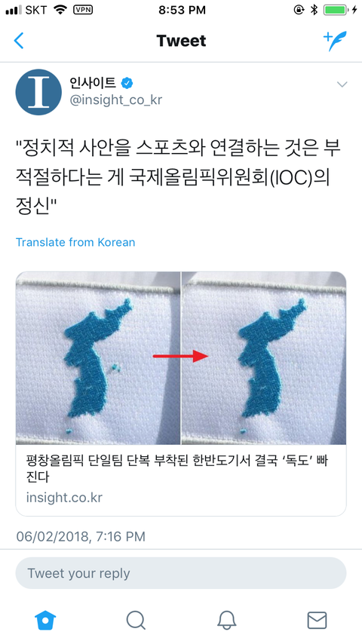Screen dimensions: 362x644
Task: Open the Notifications bell tab
Action: (226, 620)
